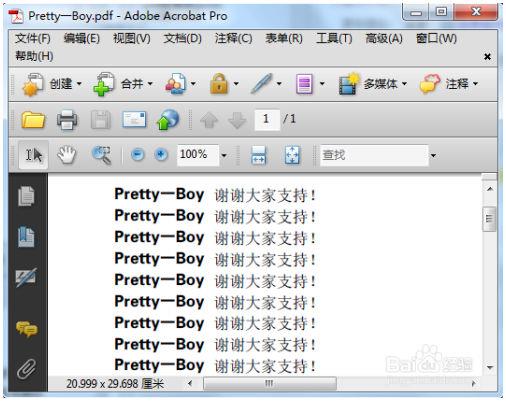Open the zoom percentage dropdown arrow

coord(224,155)
